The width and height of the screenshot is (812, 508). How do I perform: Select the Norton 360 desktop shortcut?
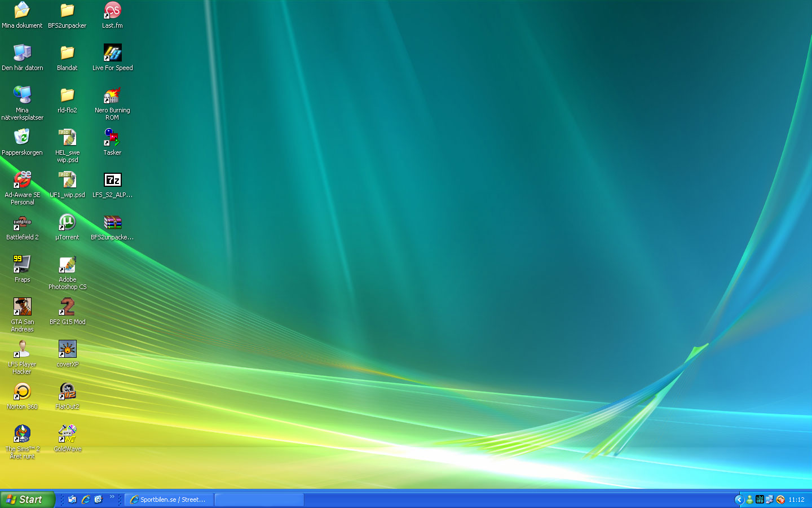pyautogui.click(x=22, y=396)
